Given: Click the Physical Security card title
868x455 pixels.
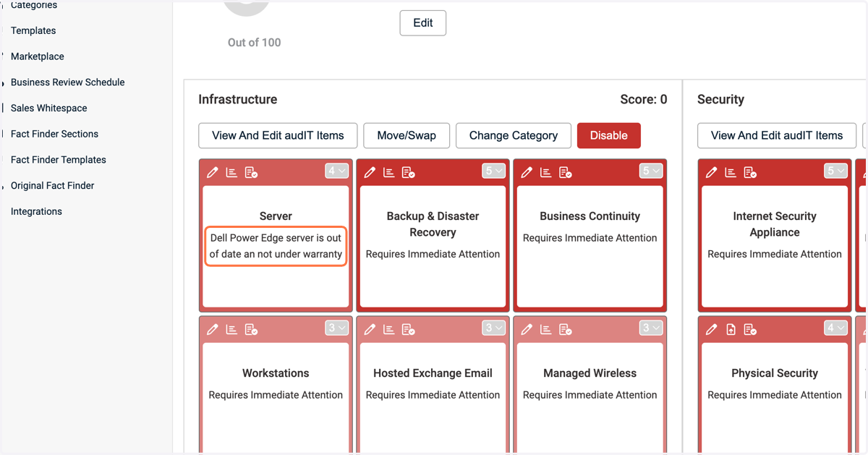Looking at the screenshot, I should point(775,373).
